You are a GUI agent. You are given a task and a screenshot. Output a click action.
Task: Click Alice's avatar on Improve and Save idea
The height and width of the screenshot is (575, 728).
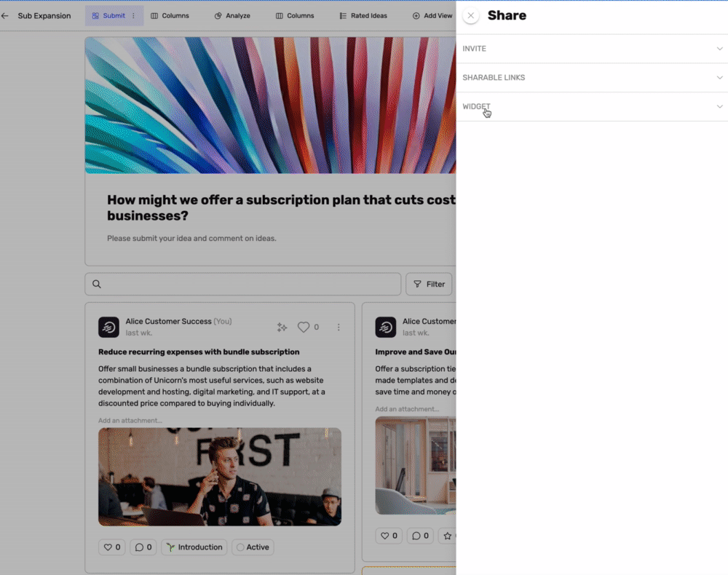pos(385,328)
